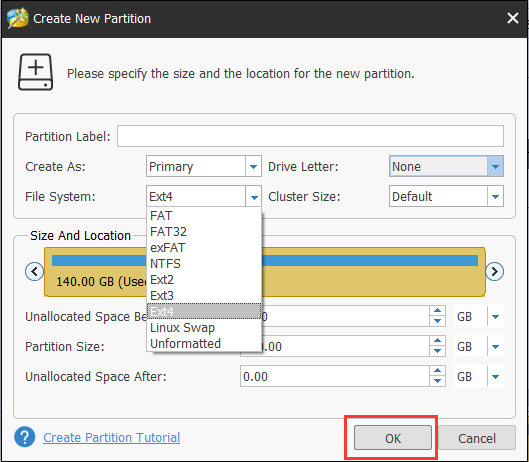Increase Unallocated Space After with up arrow
The height and width of the screenshot is (462, 529).
tap(438, 371)
